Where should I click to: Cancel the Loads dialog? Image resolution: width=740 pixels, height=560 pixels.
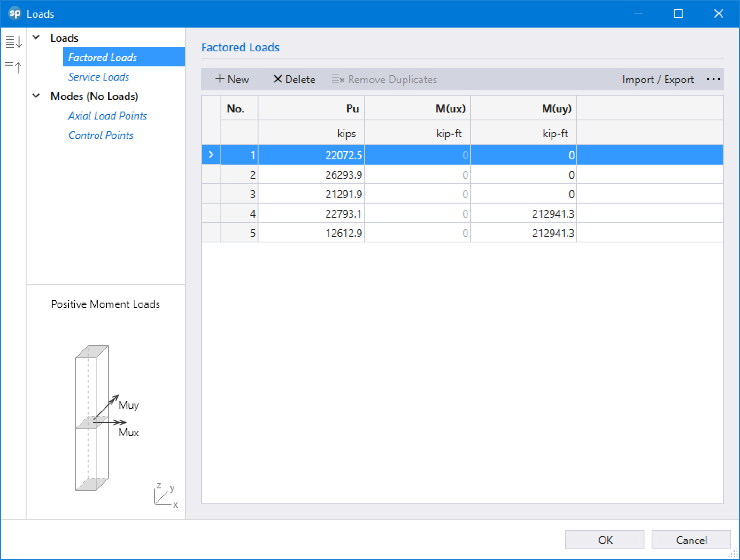tap(691, 540)
